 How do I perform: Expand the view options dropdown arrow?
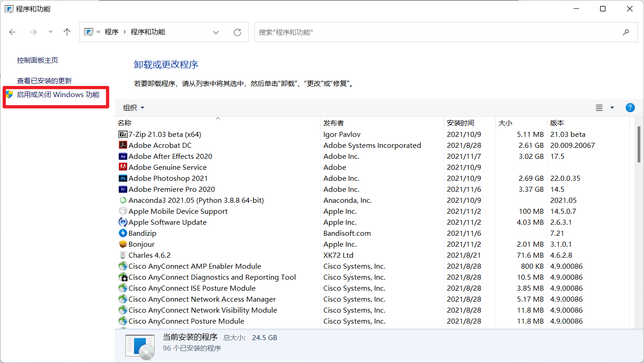pyautogui.click(x=612, y=108)
